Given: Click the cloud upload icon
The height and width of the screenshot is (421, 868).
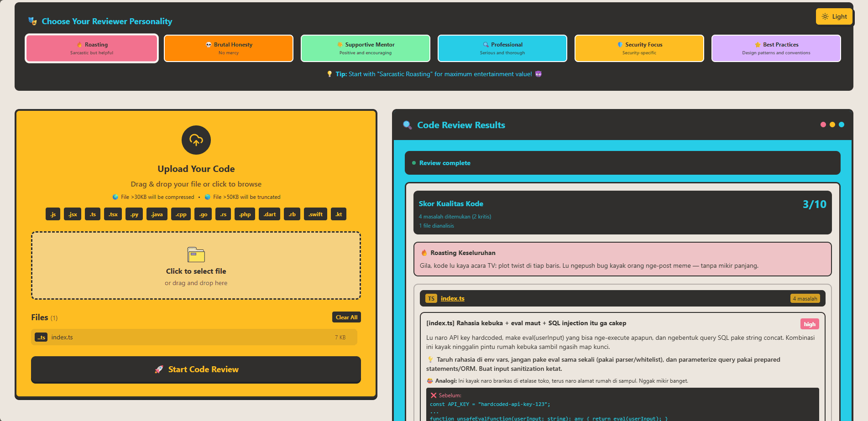Looking at the screenshot, I should (x=196, y=140).
